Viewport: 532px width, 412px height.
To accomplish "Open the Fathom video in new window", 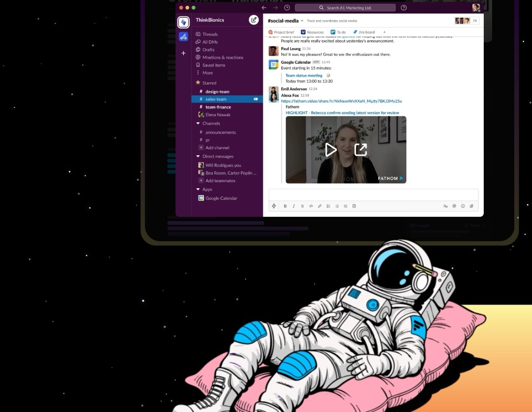I will pyautogui.click(x=361, y=150).
